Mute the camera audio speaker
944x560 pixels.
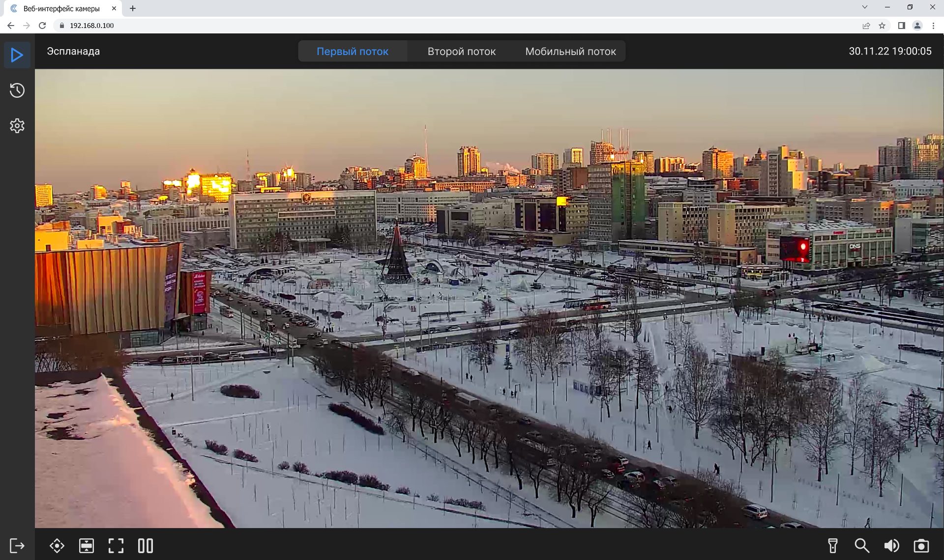click(x=891, y=546)
